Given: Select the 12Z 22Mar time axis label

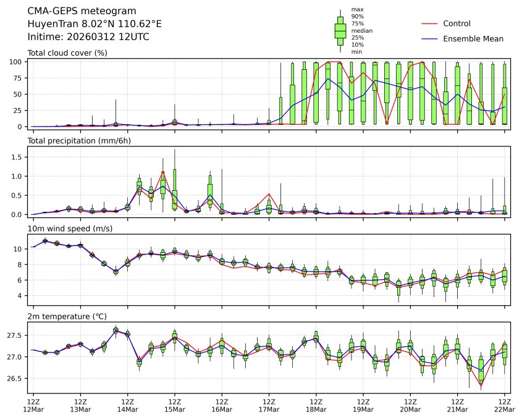Looking at the screenshot, I should point(505,405).
